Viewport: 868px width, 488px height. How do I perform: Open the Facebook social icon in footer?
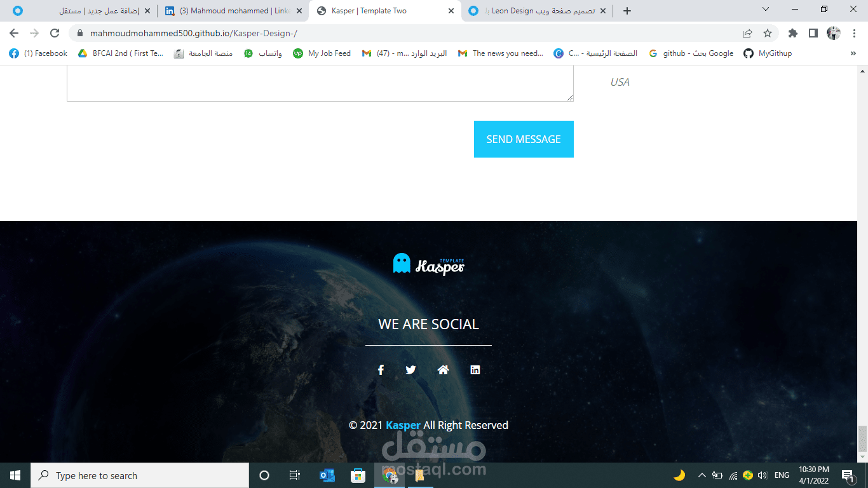[381, 370]
